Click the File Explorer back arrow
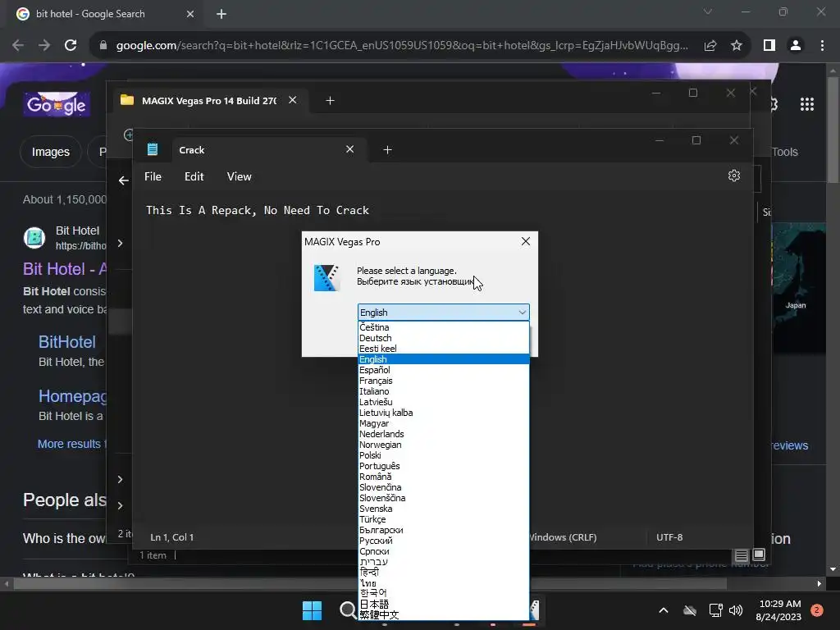Image resolution: width=840 pixels, height=630 pixels. [x=124, y=180]
